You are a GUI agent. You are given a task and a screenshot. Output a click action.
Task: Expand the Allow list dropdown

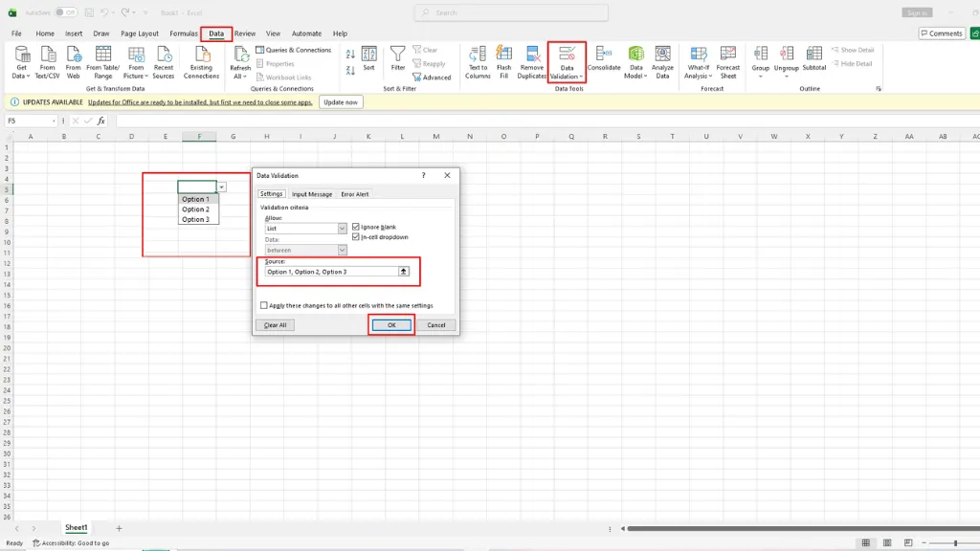click(342, 229)
